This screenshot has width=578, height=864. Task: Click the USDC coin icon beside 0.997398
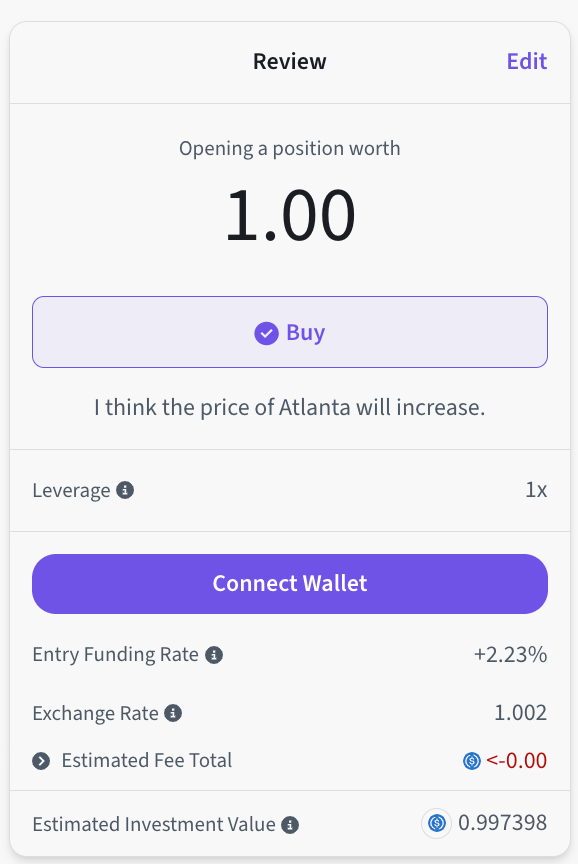pos(437,824)
